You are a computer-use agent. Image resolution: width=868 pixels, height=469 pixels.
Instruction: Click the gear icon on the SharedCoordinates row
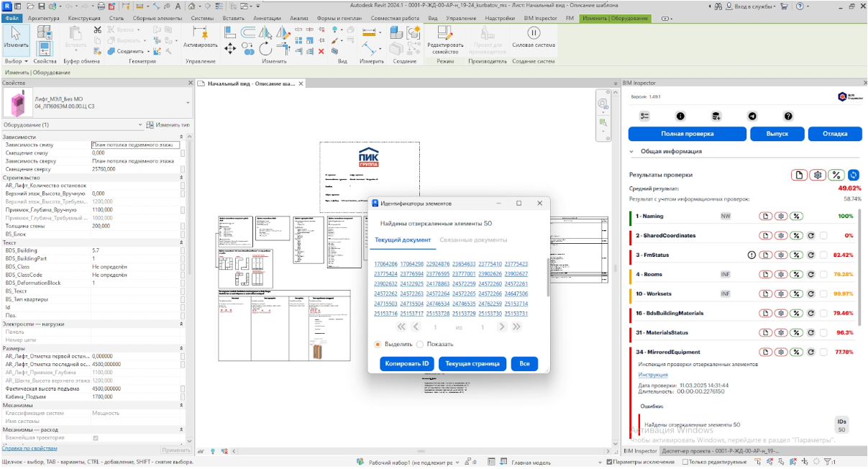(x=782, y=235)
